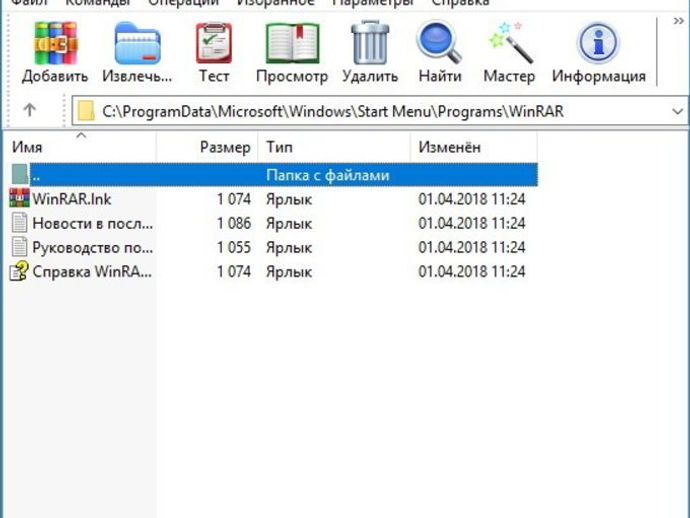Image resolution: width=690 pixels, height=518 pixels.
Task: Launch the Мастер (Wizard) wand icon
Action: coord(510,43)
